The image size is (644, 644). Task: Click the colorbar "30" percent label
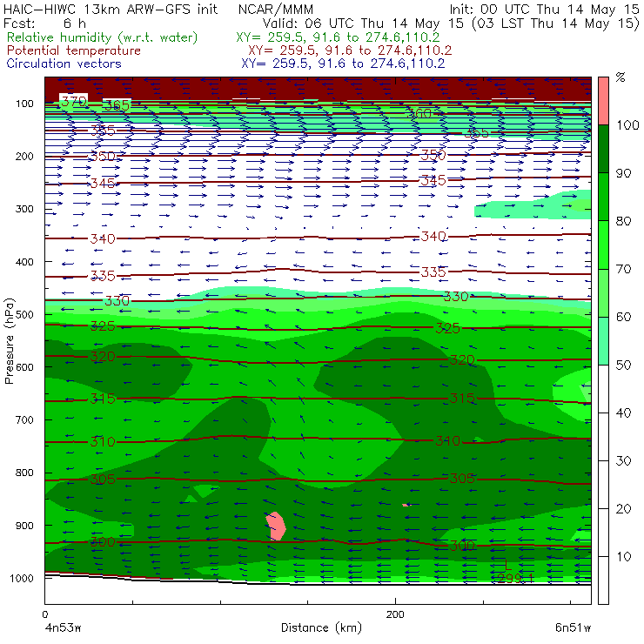(x=623, y=461)
